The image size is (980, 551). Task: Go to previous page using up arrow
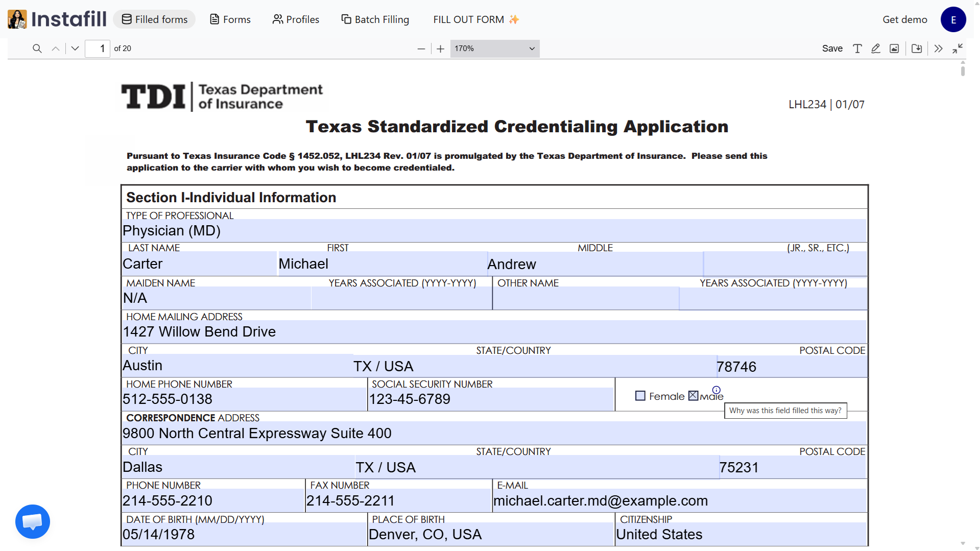[x=56, y=49]
